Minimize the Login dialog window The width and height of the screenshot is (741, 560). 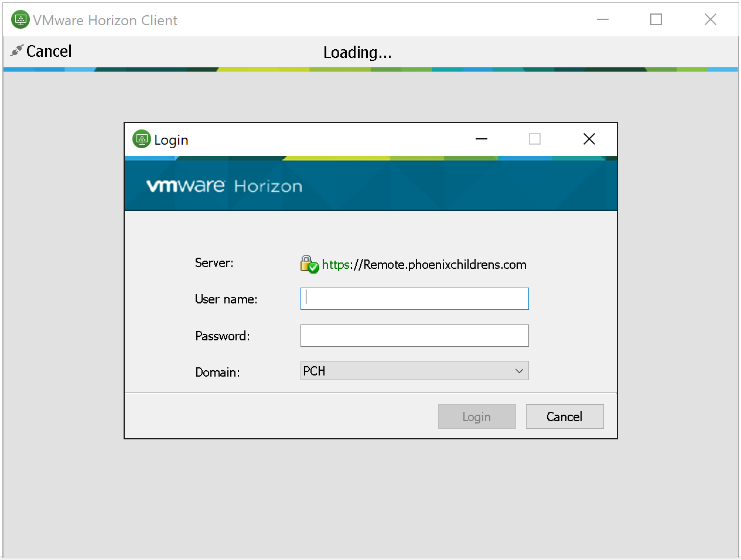(x=482, y=139)
